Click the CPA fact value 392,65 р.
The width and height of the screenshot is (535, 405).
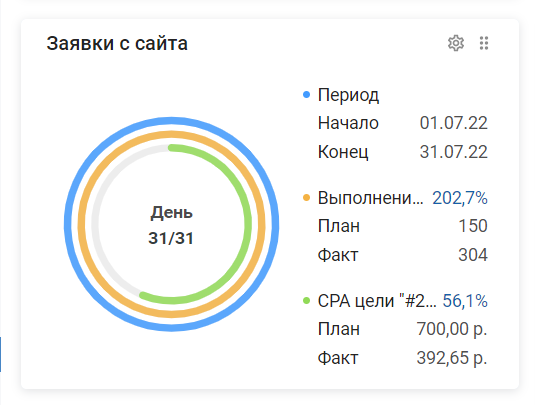pyautogui.click(x=452, y=358)
